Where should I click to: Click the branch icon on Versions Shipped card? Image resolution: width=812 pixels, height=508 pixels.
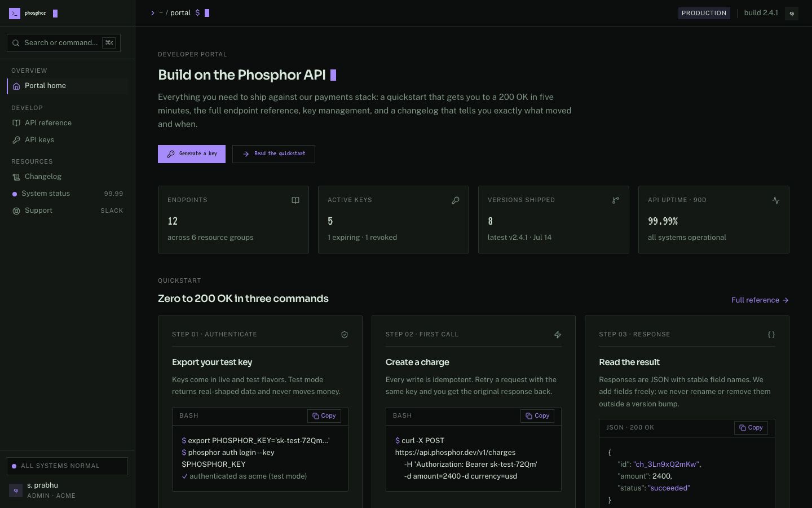[x=616, y=200]
